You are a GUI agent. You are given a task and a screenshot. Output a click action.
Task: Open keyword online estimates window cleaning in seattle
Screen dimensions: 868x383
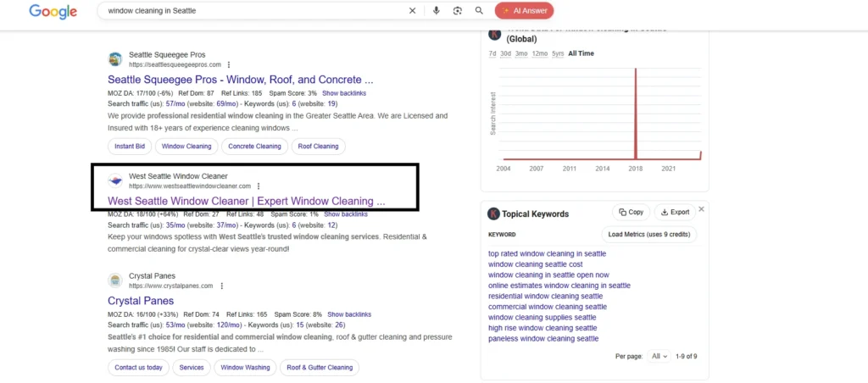point(559,286)
